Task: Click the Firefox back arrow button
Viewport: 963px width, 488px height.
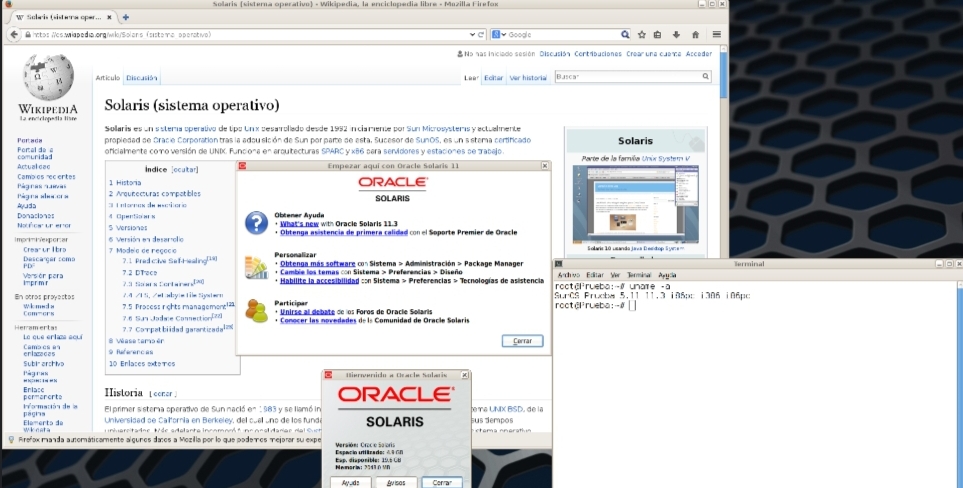Action: pos(14,34)
